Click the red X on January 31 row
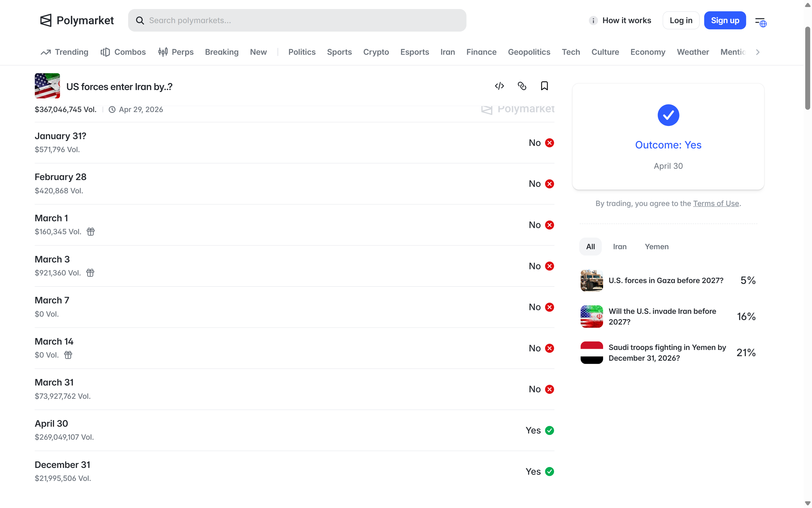The width and height of the screenshot is (812, 508). 549,143
